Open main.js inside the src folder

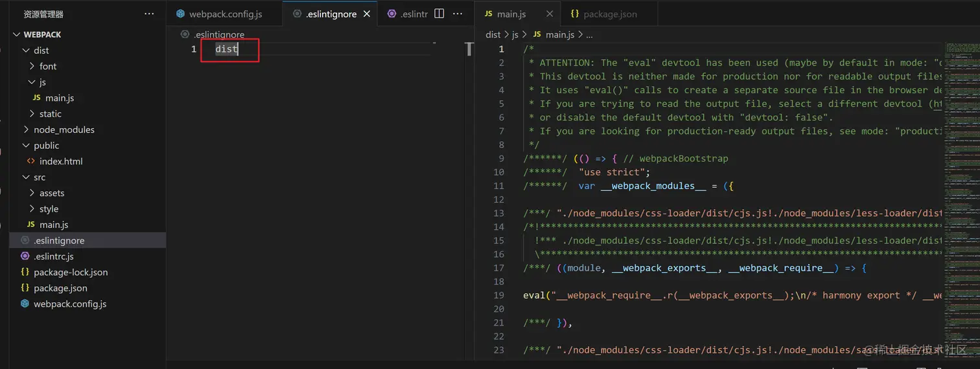(x=87, y=225)
